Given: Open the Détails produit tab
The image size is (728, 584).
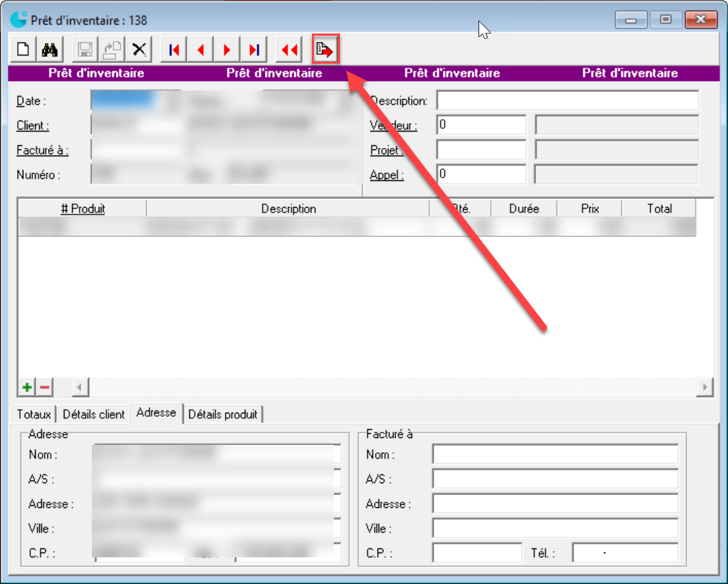Looking at the screenshot, I should [x=223, y=415].
